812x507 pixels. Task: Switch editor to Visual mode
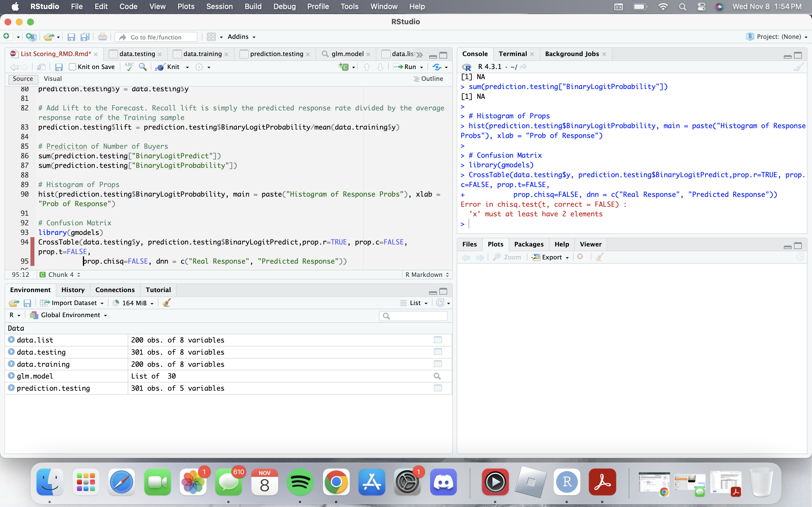click(53, 79)
